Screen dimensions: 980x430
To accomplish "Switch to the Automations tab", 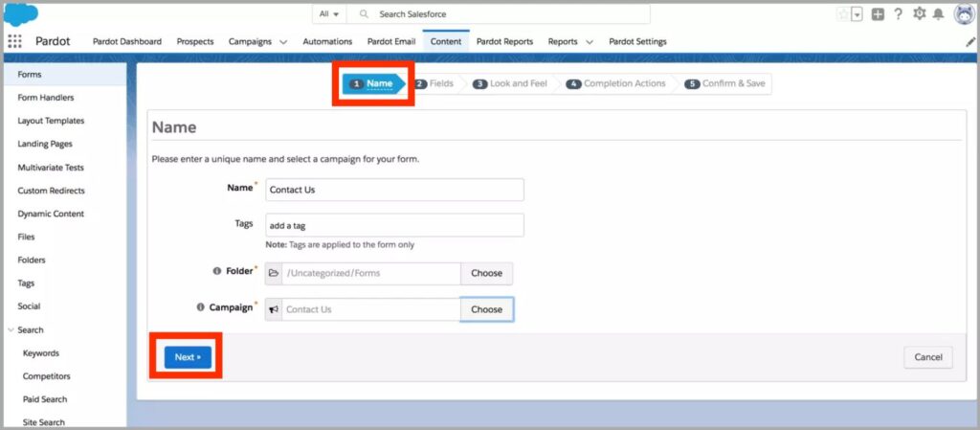I will [x=327, y=41].
